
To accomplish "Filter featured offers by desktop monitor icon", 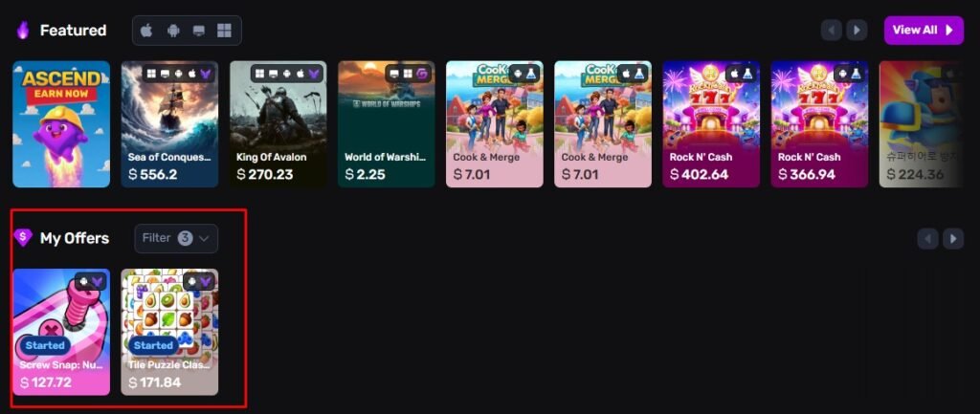I will [199, 31].
